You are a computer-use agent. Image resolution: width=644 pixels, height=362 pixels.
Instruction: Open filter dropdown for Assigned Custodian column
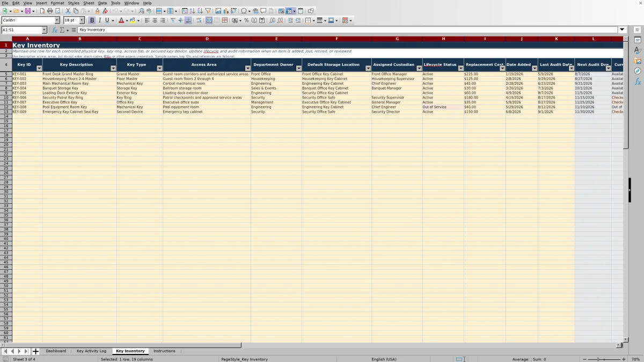[419, 68]
